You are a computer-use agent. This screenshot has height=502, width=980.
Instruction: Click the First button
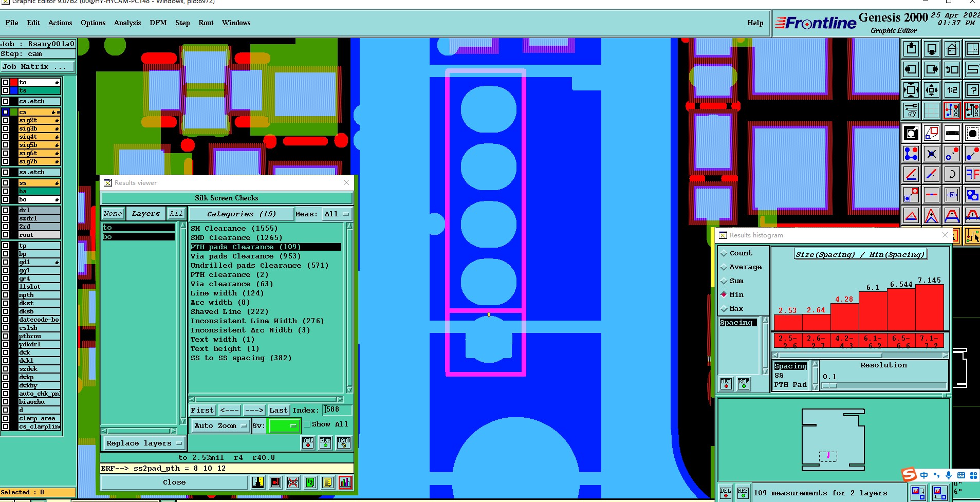202,410
